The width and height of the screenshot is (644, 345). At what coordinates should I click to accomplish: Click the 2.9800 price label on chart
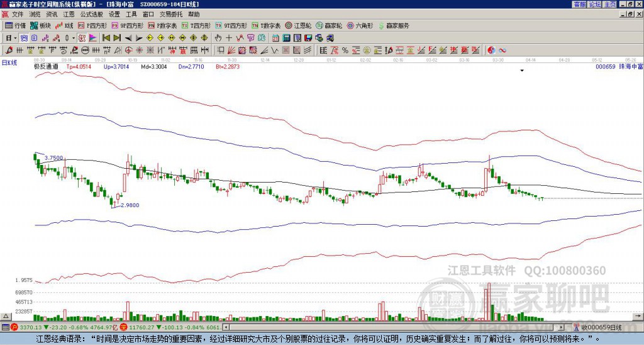click(130, 205)
